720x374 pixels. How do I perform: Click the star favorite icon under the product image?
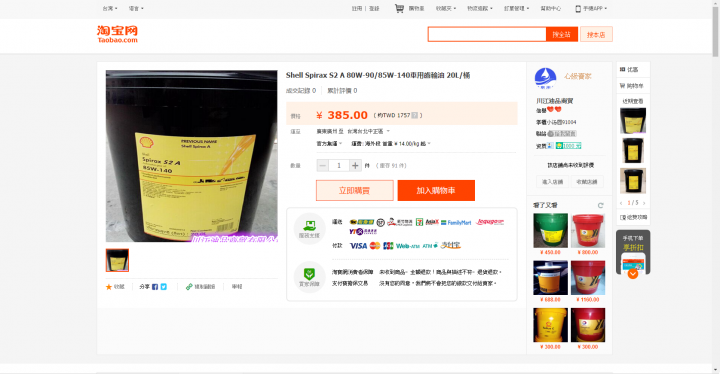pyautogui.click(x=109, y=287)
